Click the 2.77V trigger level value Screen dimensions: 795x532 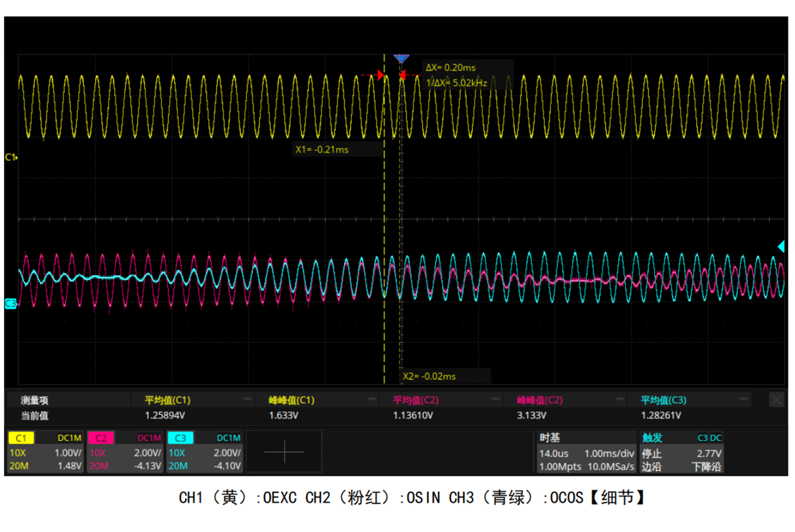[x=709, y=453]
